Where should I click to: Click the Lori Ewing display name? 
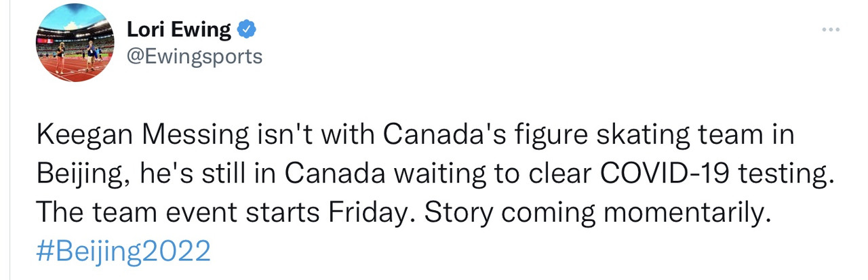click(179, 30)
